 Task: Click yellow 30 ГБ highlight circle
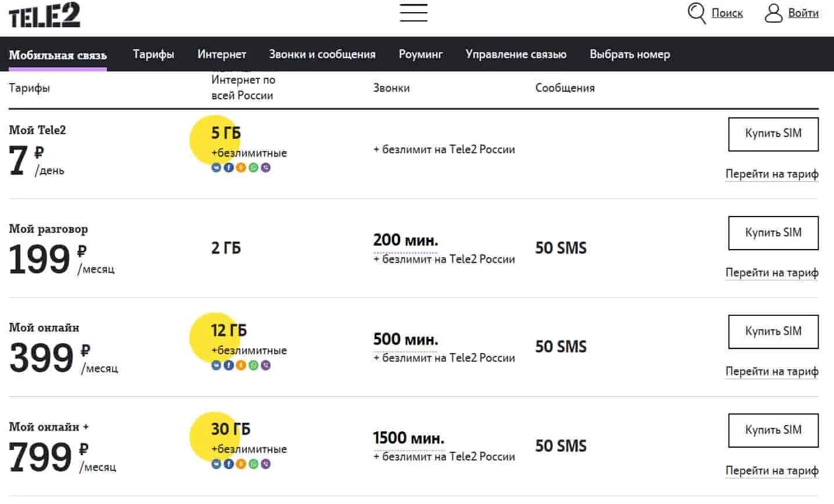click(x=212, y=437)
